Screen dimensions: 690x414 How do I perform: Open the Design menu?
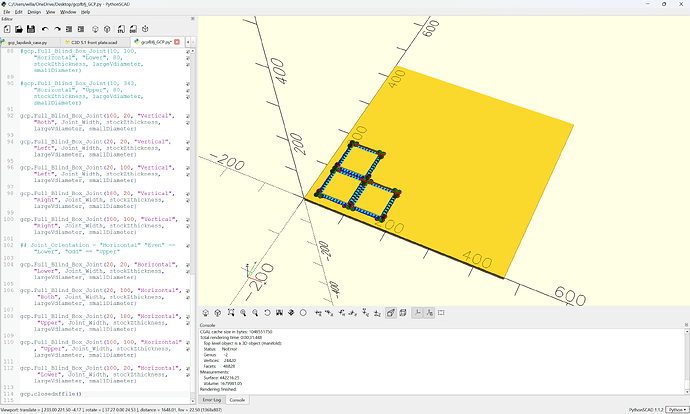[34, 12]
